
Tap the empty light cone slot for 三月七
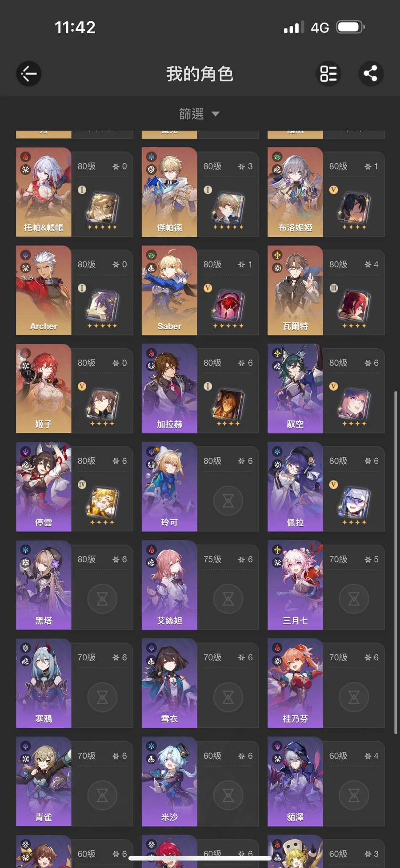point(354,599)
